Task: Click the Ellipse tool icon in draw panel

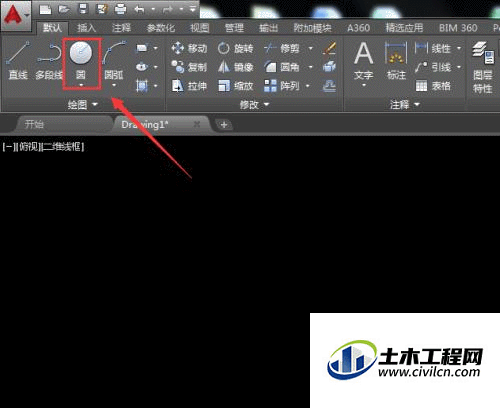Action: (142, 67)
